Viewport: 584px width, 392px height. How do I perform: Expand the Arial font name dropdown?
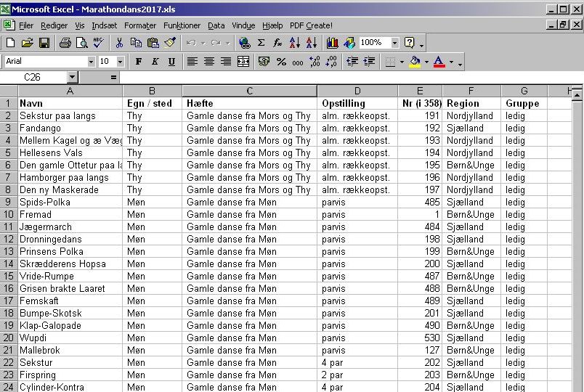click(91, 62)
